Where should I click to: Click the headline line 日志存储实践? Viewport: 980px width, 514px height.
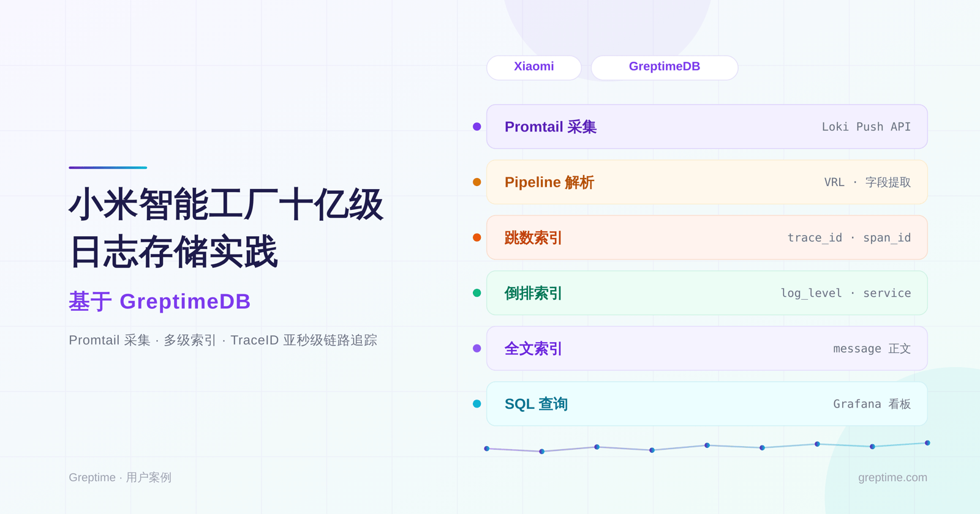point(173,251)
